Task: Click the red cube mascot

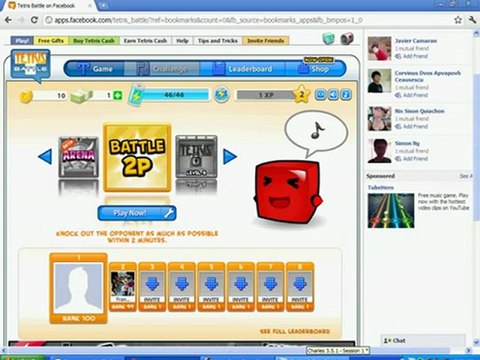Action: pos(288,193)
